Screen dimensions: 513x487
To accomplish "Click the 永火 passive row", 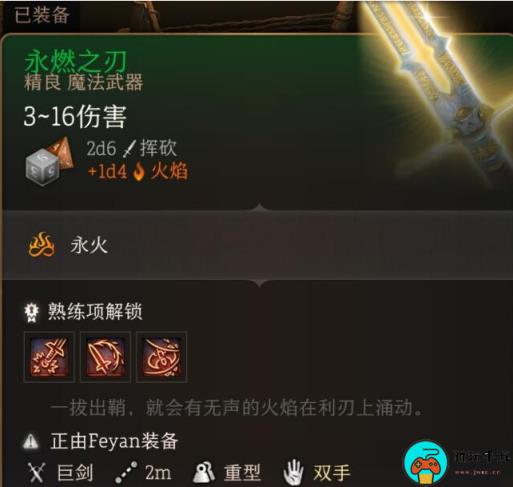I will 257,245.
